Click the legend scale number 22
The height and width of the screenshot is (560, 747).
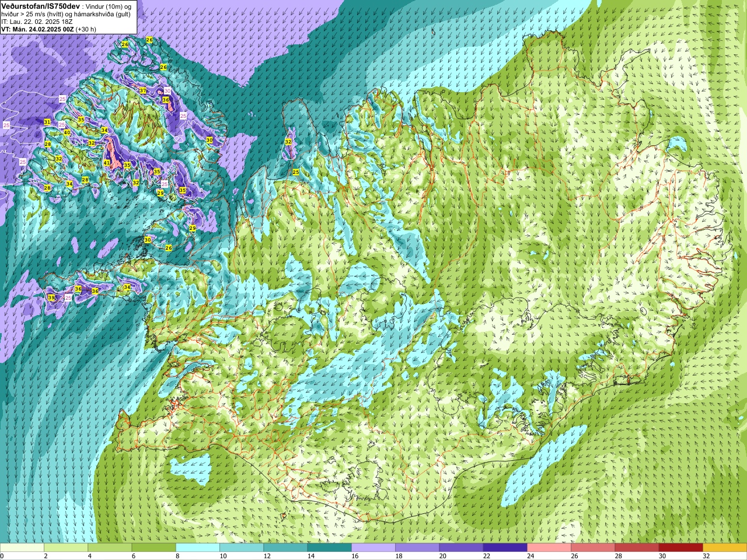point(487,556)
